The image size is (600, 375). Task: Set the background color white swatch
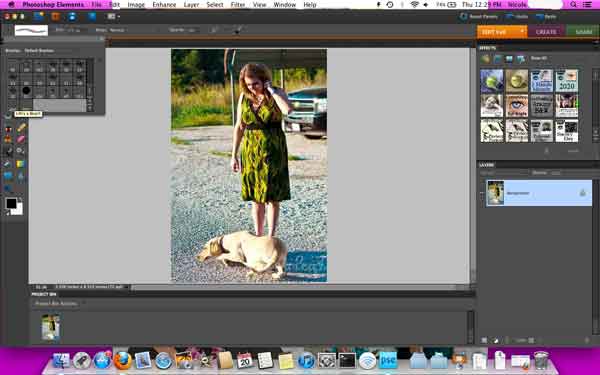(x=19, y=210)
